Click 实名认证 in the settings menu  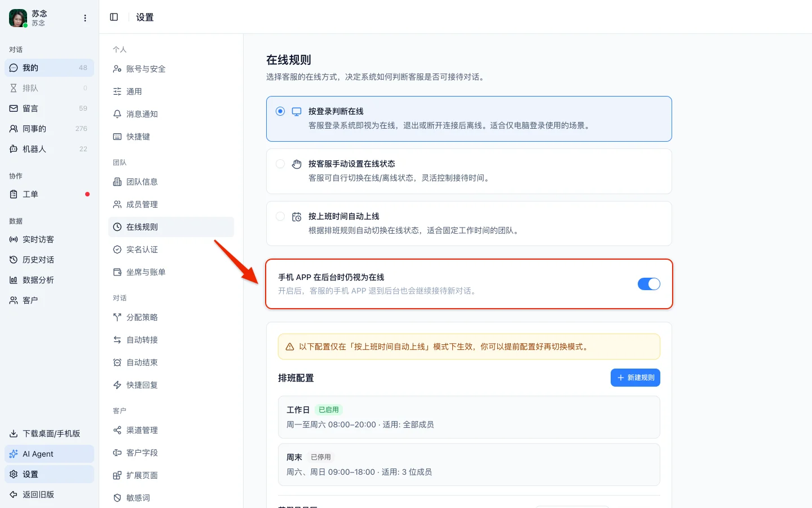(x=171, y=249)
